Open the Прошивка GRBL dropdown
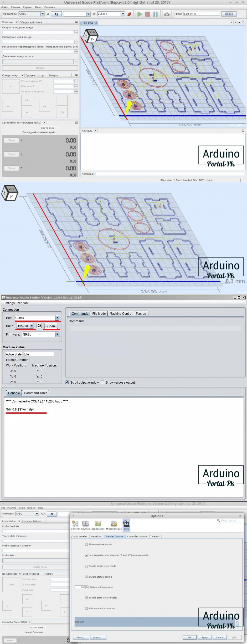 pos(43,14)
